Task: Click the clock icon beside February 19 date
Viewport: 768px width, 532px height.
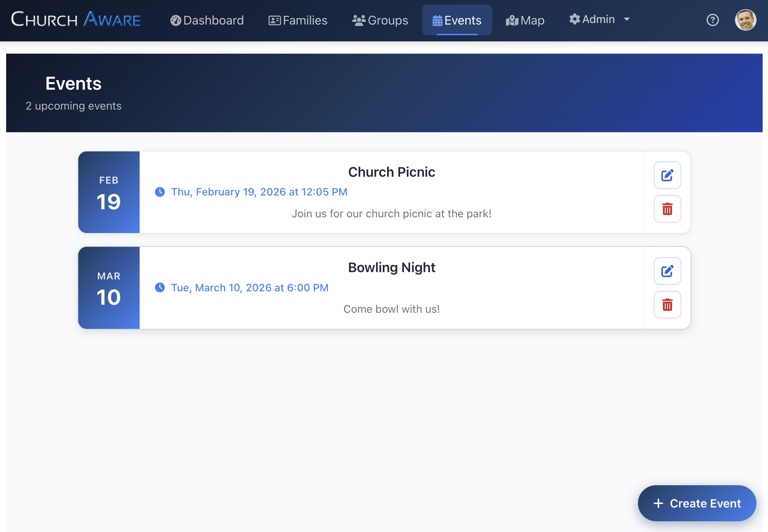Action: click(x=160, y=192)
